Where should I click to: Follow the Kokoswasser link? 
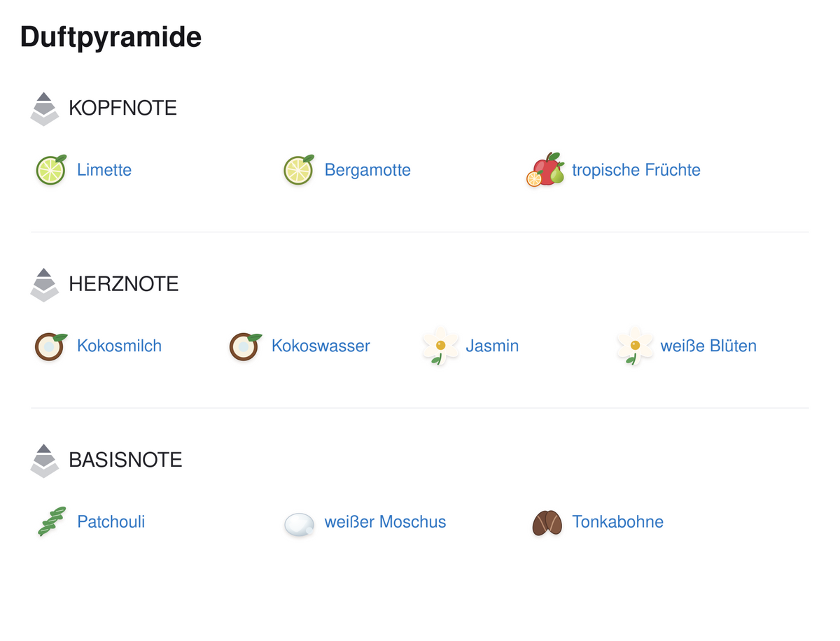(x=321, y=346)
